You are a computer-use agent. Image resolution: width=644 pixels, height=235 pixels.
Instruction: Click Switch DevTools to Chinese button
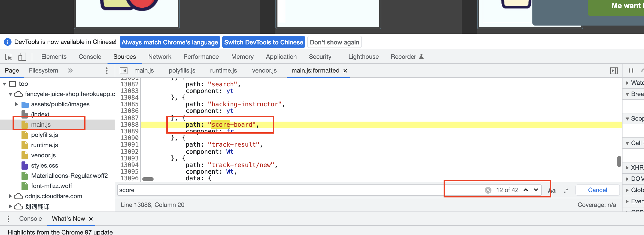tap(264, 42)
